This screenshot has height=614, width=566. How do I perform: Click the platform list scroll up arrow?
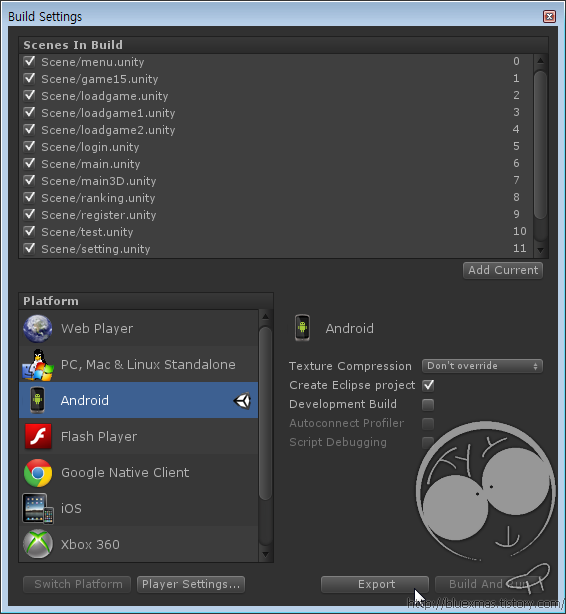tap(266, 316)
